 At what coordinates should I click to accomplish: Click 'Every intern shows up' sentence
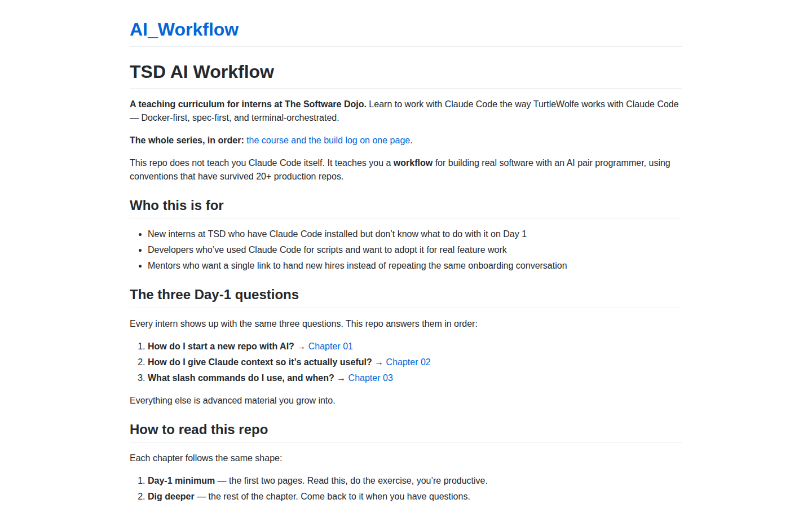tap(303, 323)
